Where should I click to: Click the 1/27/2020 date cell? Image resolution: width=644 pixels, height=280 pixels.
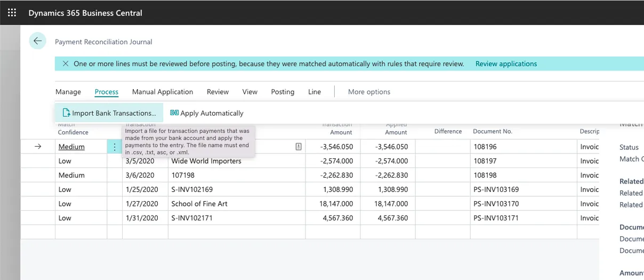[145, 204]
